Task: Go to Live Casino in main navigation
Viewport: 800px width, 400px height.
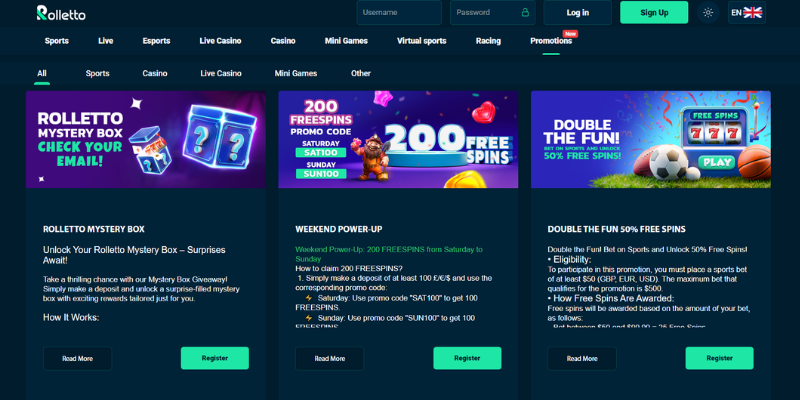Action: click(x=220, y=41)
